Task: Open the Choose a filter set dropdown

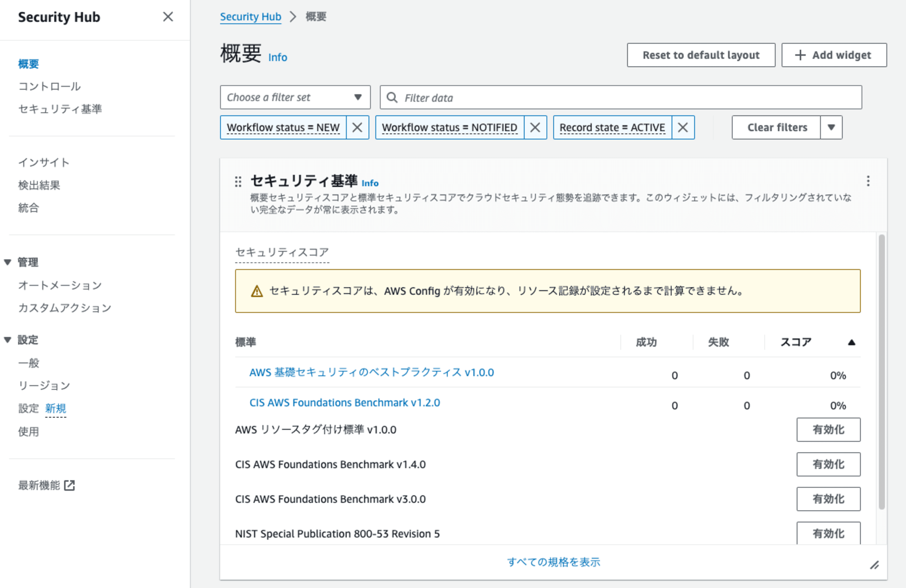Action: tap(295, 97)
